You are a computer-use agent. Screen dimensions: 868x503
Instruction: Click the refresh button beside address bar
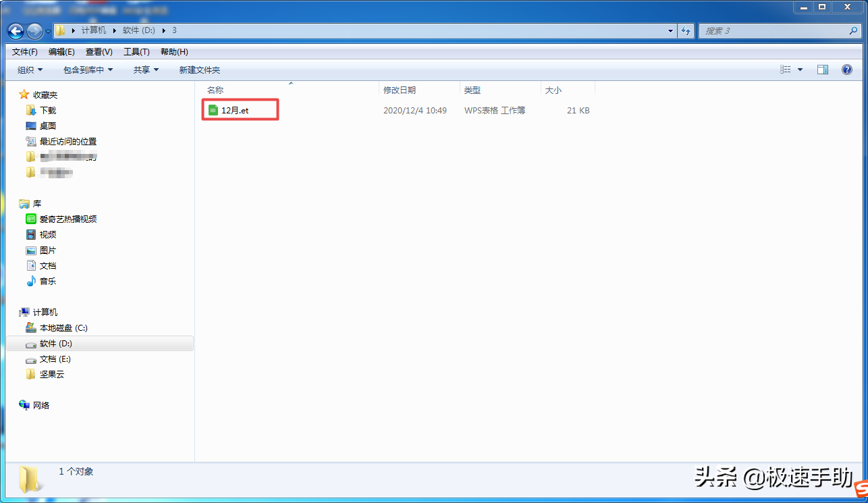686,31
